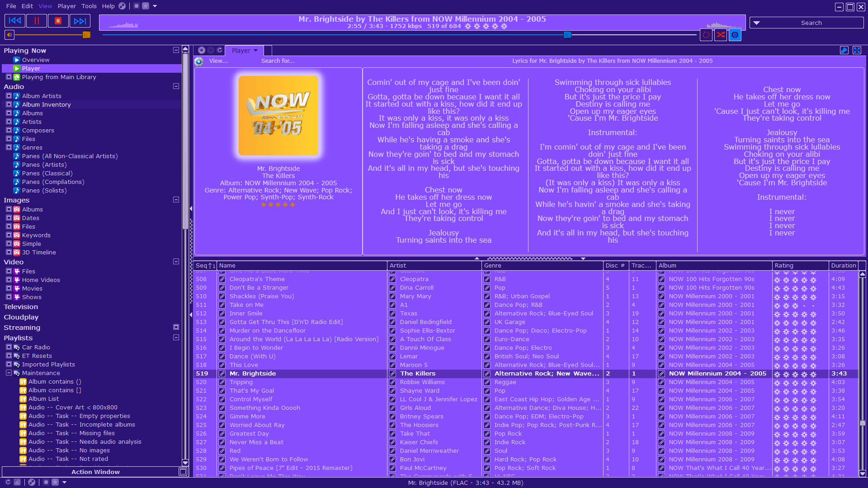Viewport: 868px width, 488px height.
Task: Click the player disc icon beside View...
Action: (x=199, y=61)
